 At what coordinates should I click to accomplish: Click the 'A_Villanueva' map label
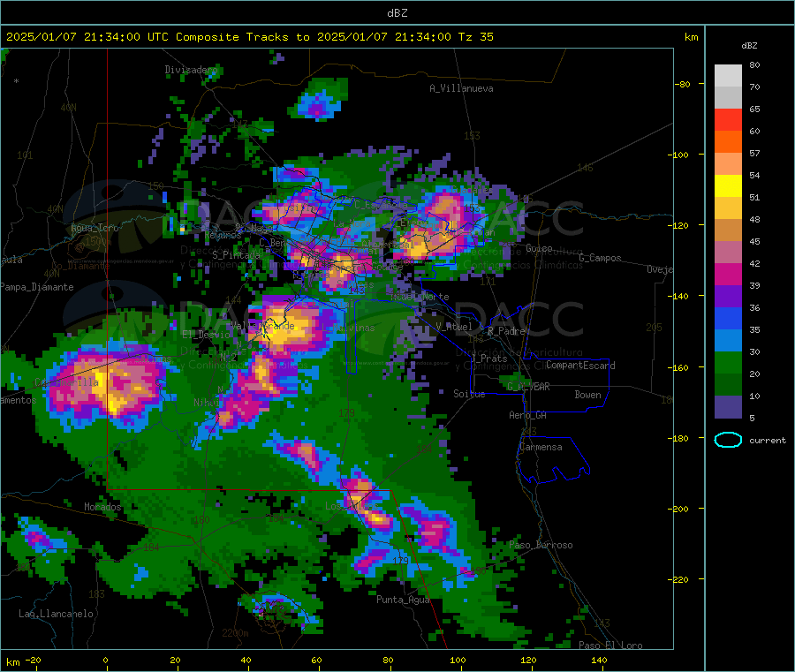pos(461,88)
